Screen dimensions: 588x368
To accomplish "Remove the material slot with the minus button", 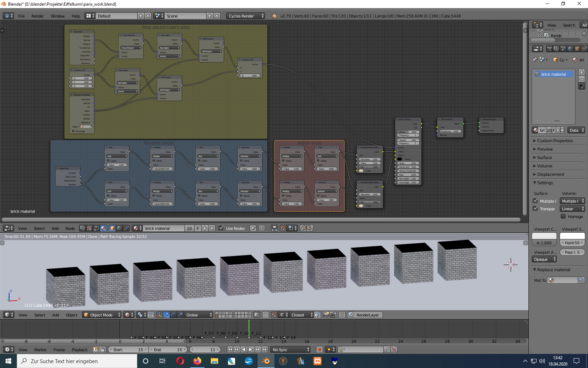I will coord(581,79).
